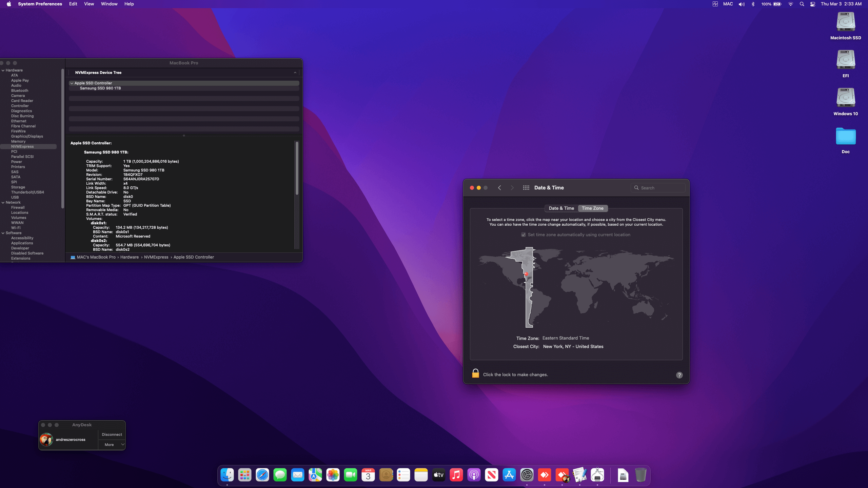Click the details pane vertical scrollbar
The width and height of the screenshot is (868, 488).
click(297, 168)
